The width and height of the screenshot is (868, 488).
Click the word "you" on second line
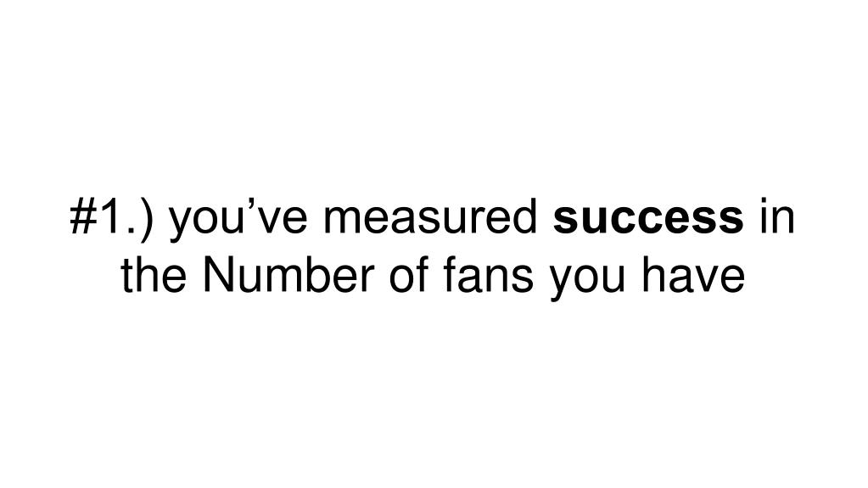coord(587,282)
